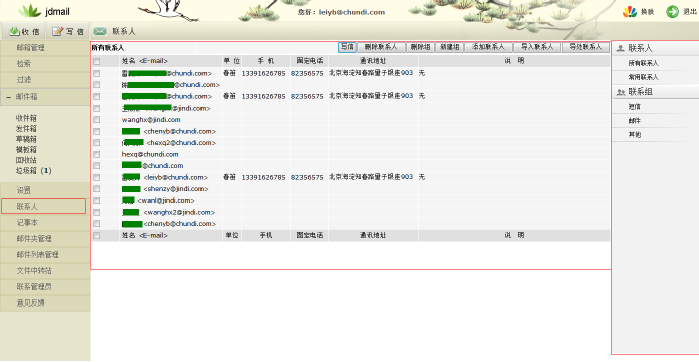
Task: Click the 添加联系人 add contact button
Action: (488, 47)
